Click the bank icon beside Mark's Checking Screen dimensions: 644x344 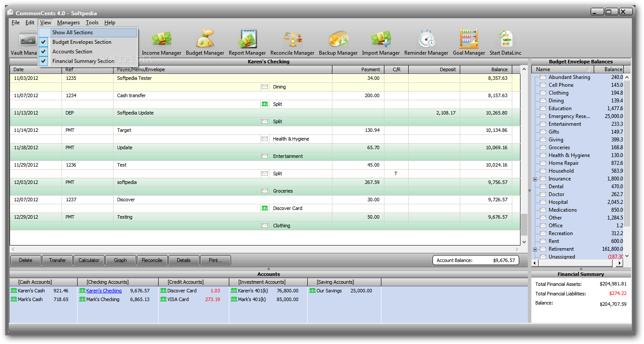tap(82, 299)
